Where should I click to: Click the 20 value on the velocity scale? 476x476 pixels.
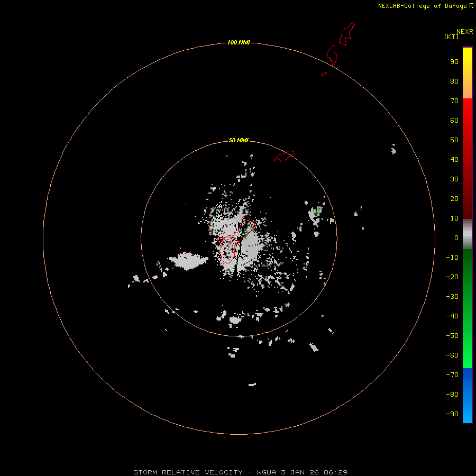454,198
